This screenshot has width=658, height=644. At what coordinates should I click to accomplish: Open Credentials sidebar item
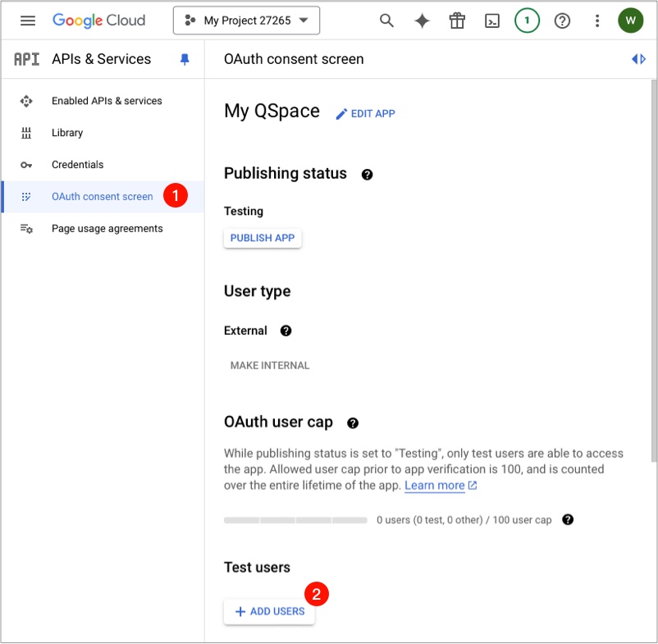77,165
